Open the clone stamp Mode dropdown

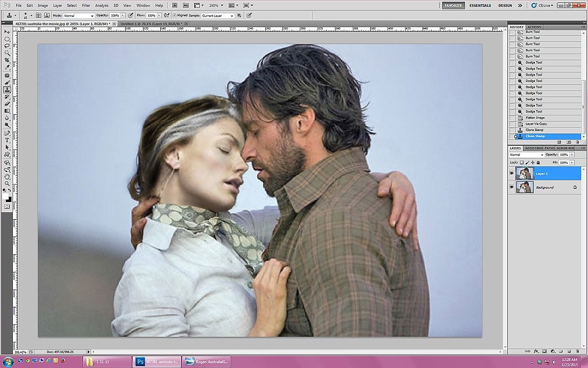pos(78,16)
